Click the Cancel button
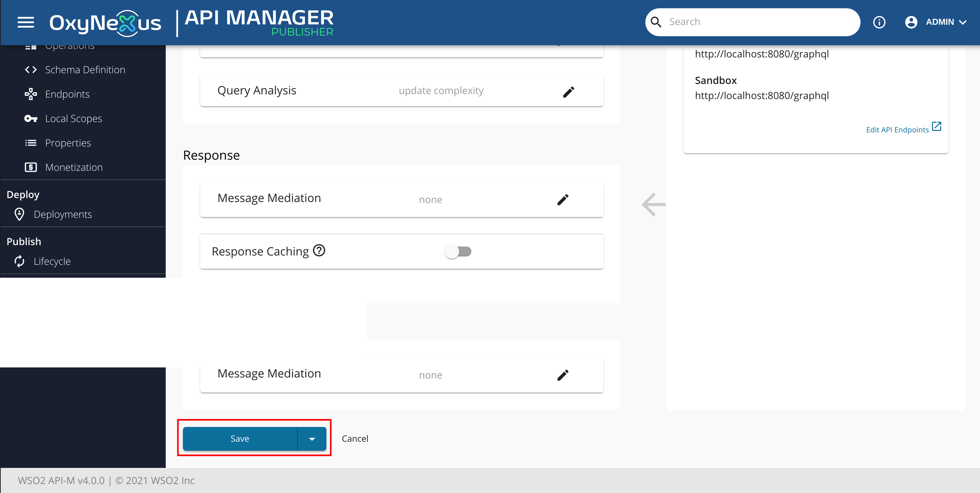 point(354,438)
